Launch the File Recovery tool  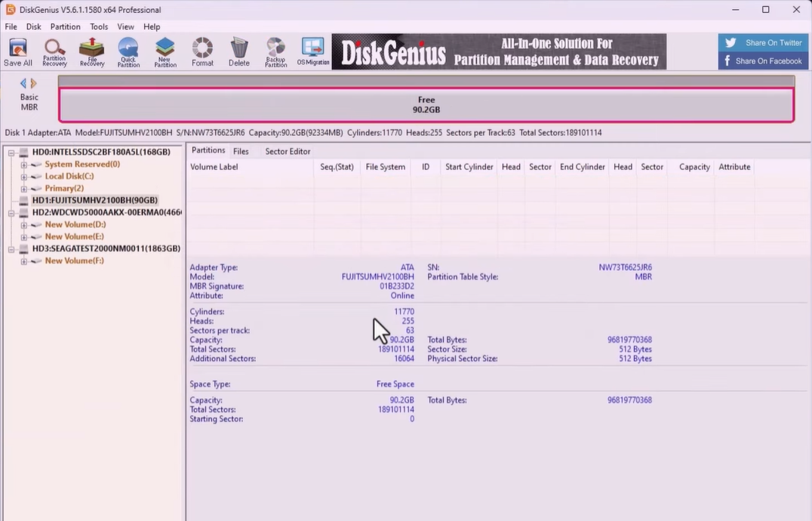(92, 52)
